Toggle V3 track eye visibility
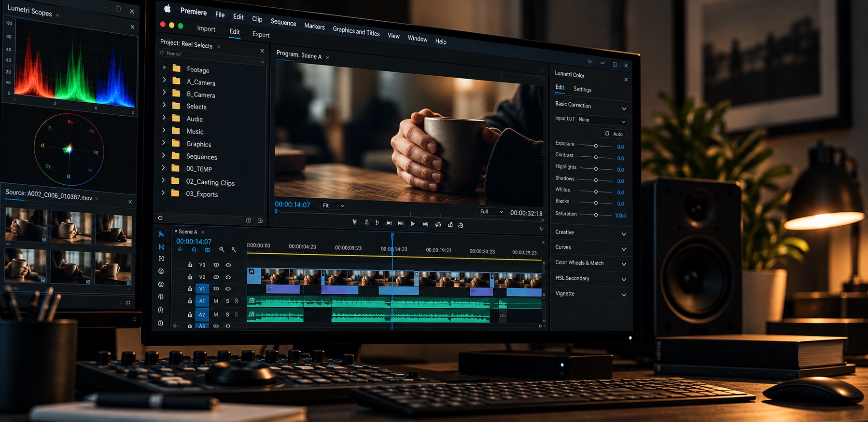The image size is (868, 422). [x=228, y=265]
